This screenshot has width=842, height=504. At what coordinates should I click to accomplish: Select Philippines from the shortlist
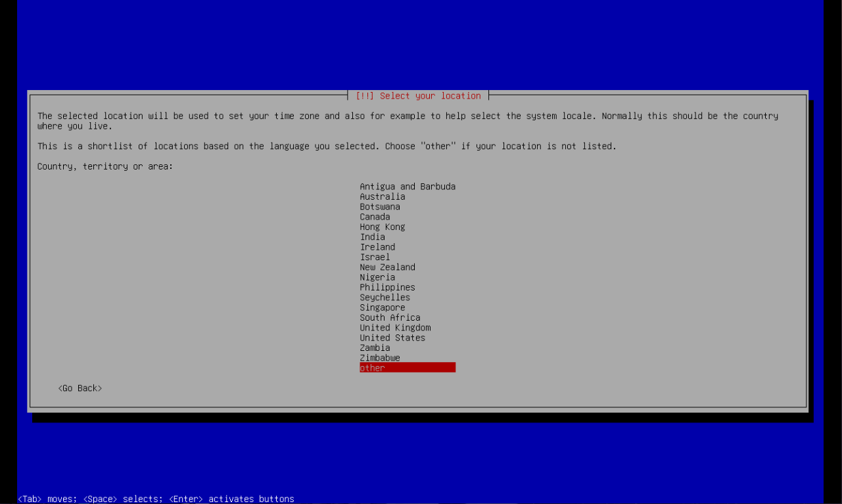coord(387,288)
